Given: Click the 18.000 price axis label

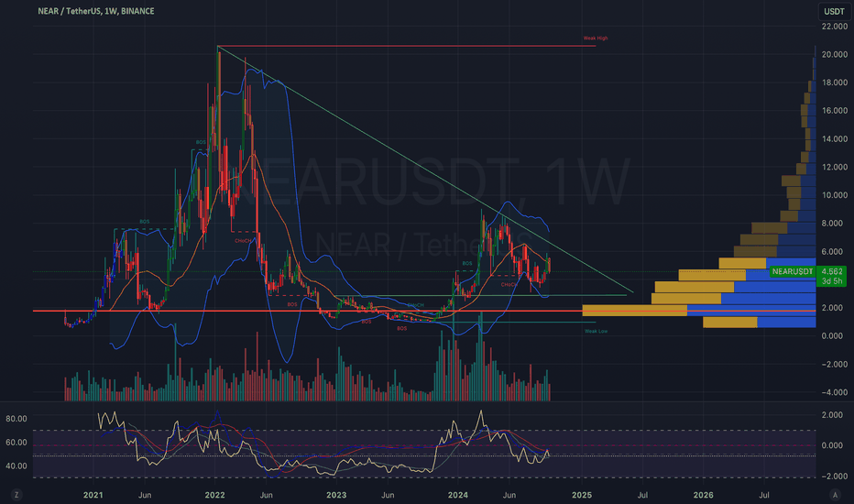Looking at the screenshot, I should tap(835, 82).
